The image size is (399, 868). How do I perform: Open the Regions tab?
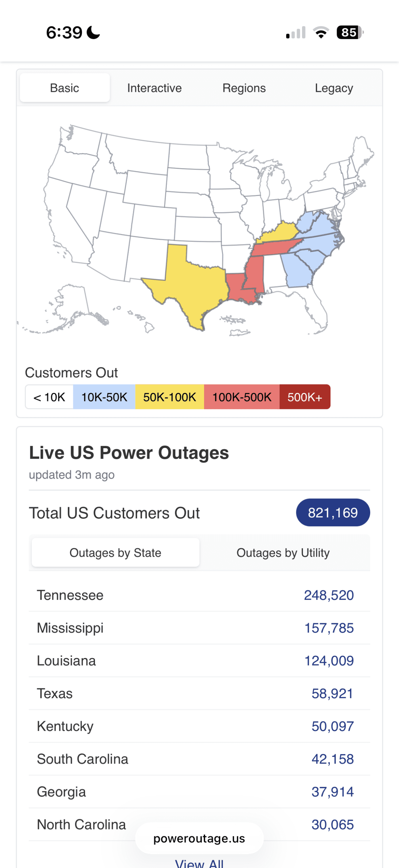pos(244,88)
